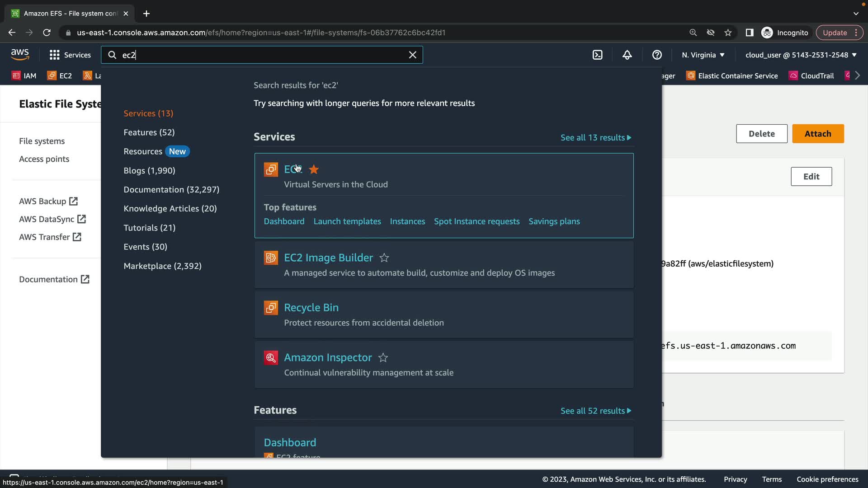This screenshot has width=868, height=488.
Task: Open the help question mark icon
Action: tap(657, 55)
